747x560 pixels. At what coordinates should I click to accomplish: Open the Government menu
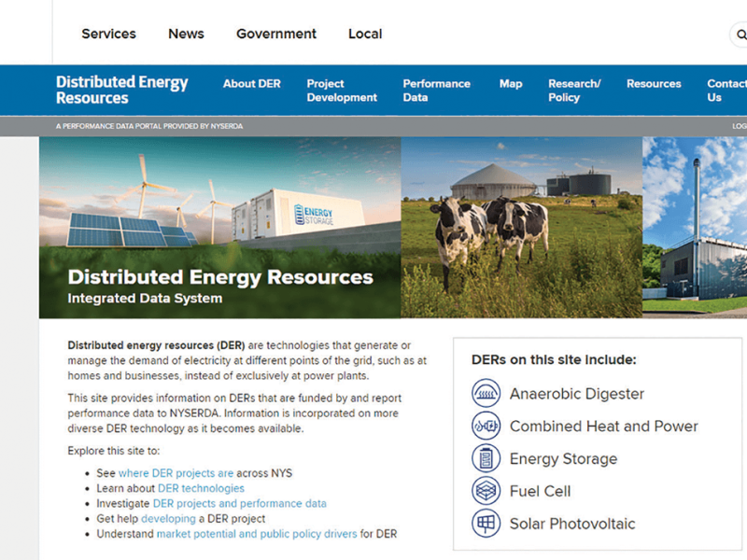point(276,34)
